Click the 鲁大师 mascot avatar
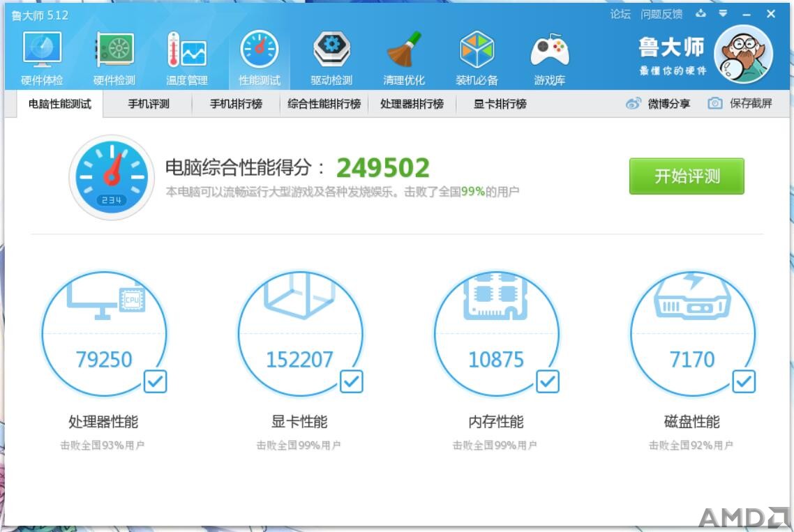 click(x=743, y=54)
